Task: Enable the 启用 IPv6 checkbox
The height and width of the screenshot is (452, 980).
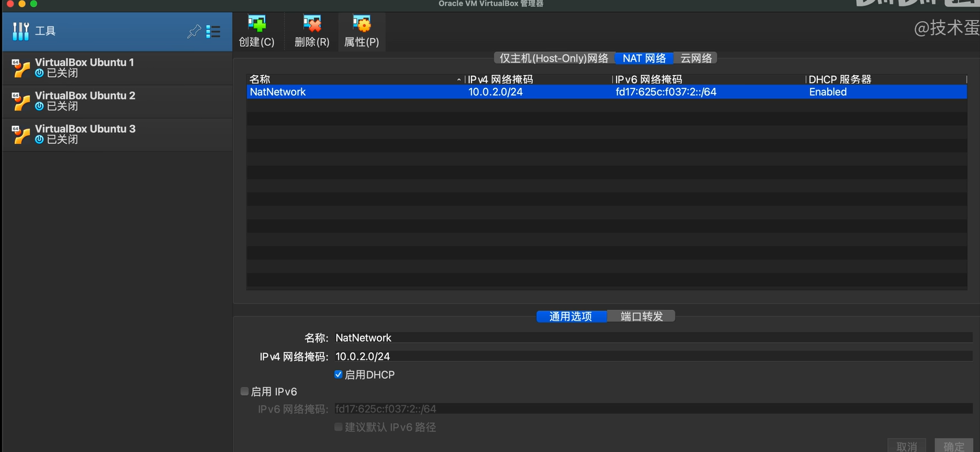Action: [245, 391]
